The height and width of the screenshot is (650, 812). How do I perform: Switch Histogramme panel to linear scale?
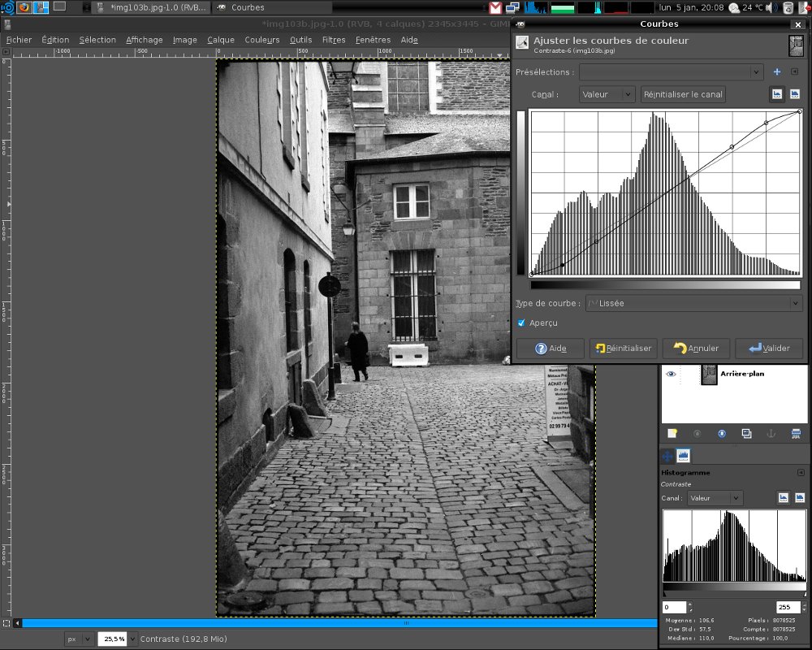point(784,498)
